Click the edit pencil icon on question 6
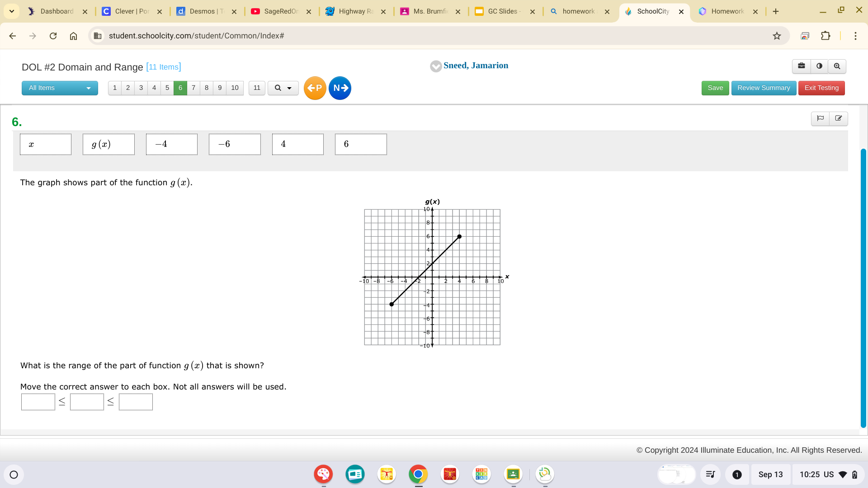The width and height of the screenshot is (868, 488). pyautogui.click(x=839, y=118)
